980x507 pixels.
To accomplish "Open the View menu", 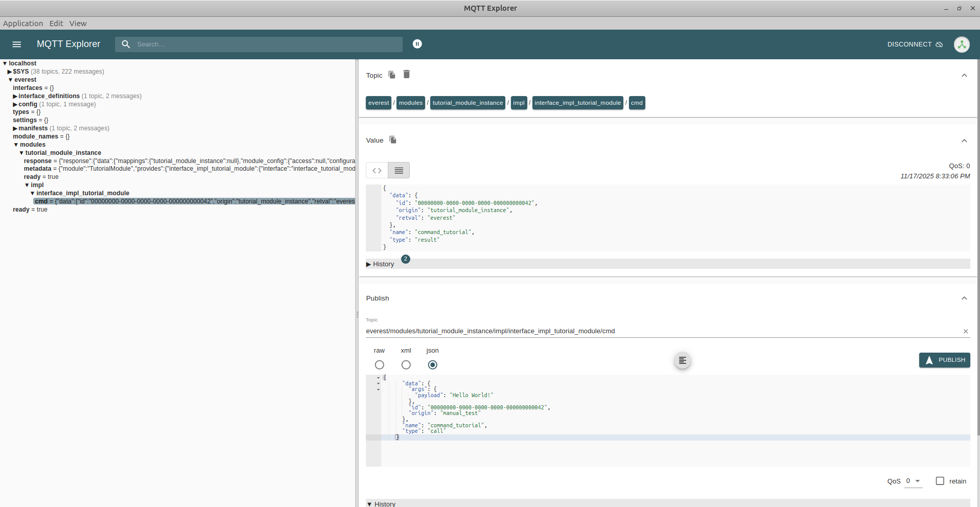I will click(78, 23).
